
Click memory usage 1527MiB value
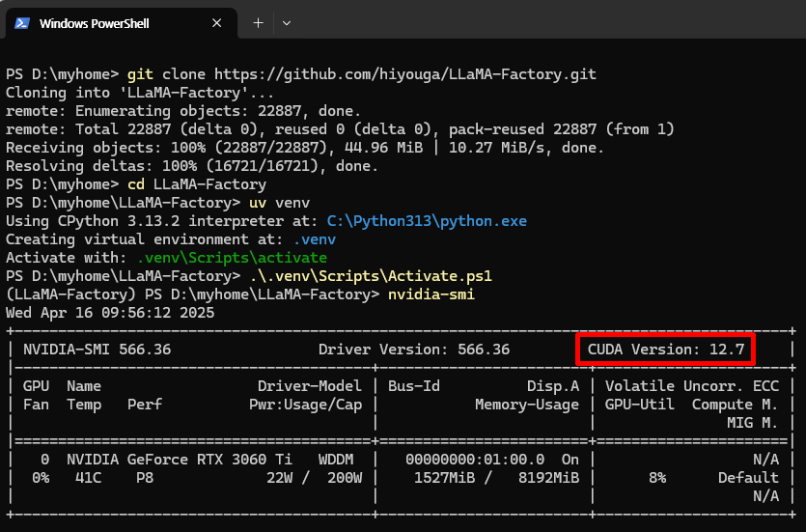point(445,478)
